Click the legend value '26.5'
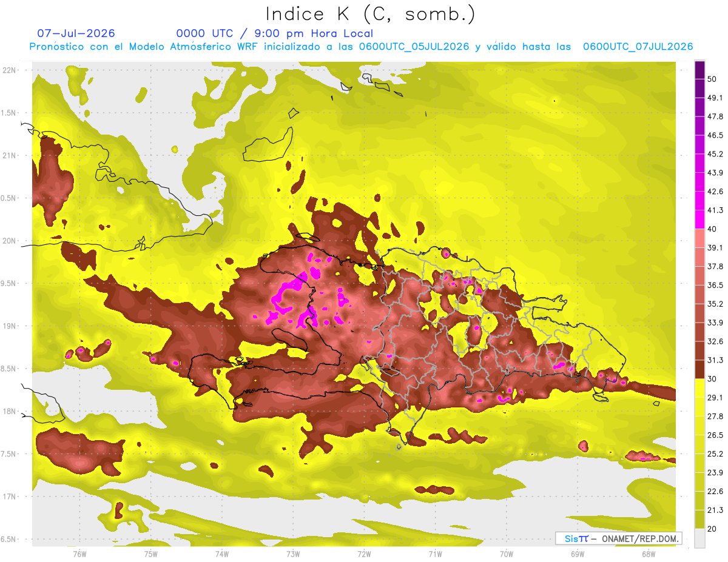 (x=715, y=435)
